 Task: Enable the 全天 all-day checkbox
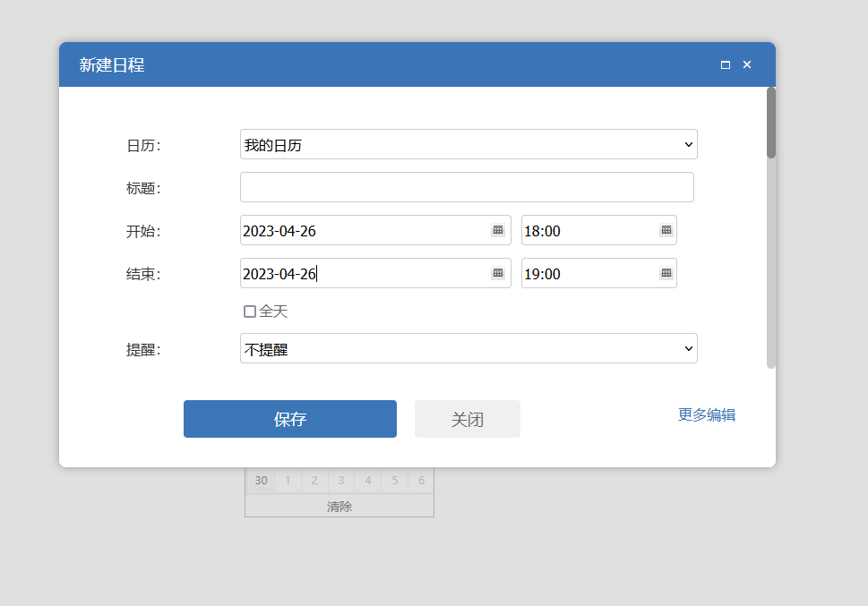click(250, 312)
